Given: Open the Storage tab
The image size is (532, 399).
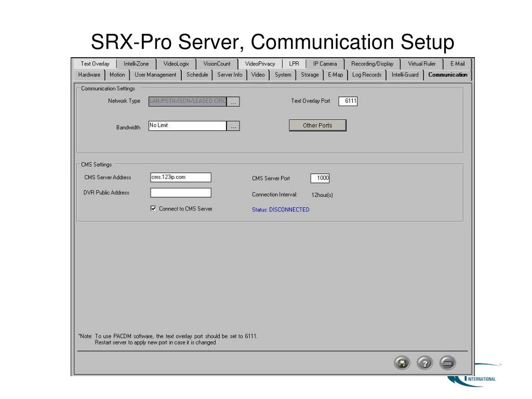Looking at the screenshot, I should coord(310,75).
